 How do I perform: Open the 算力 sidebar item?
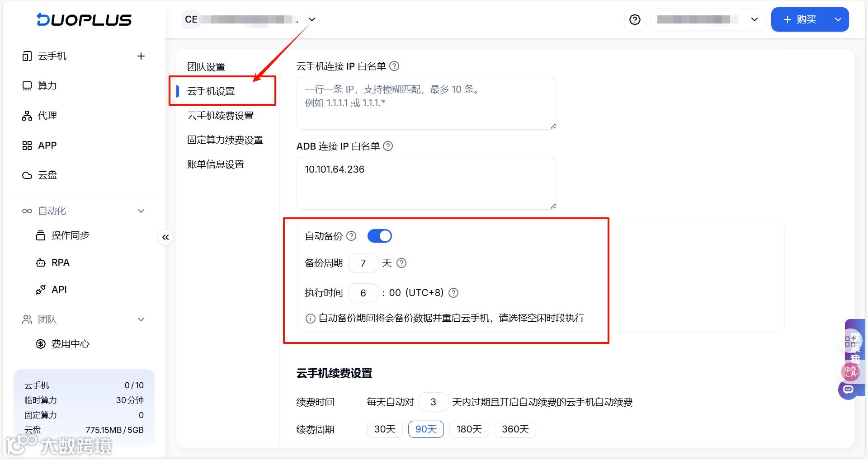pyautogui.click(x=47, y=86)
